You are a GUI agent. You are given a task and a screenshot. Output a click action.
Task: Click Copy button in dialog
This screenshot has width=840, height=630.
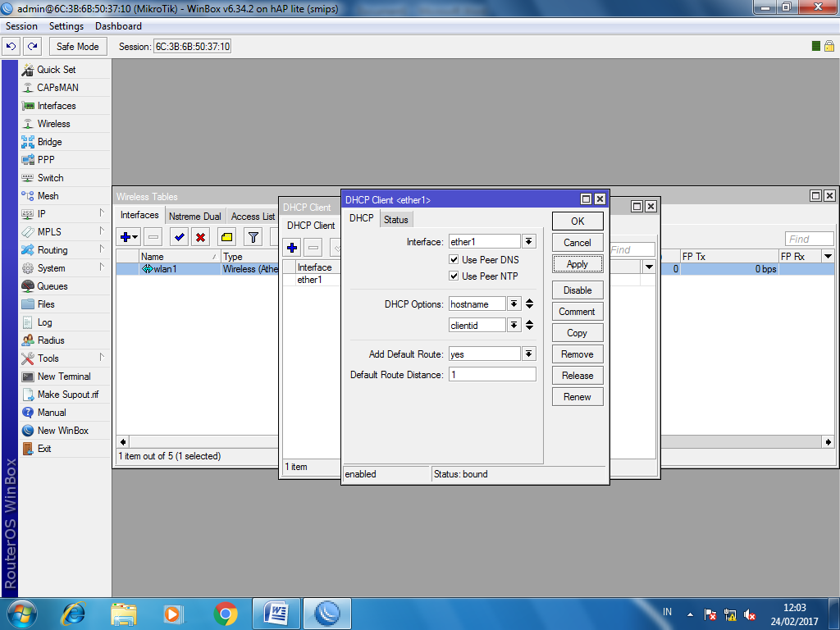(x=577, y=333)
